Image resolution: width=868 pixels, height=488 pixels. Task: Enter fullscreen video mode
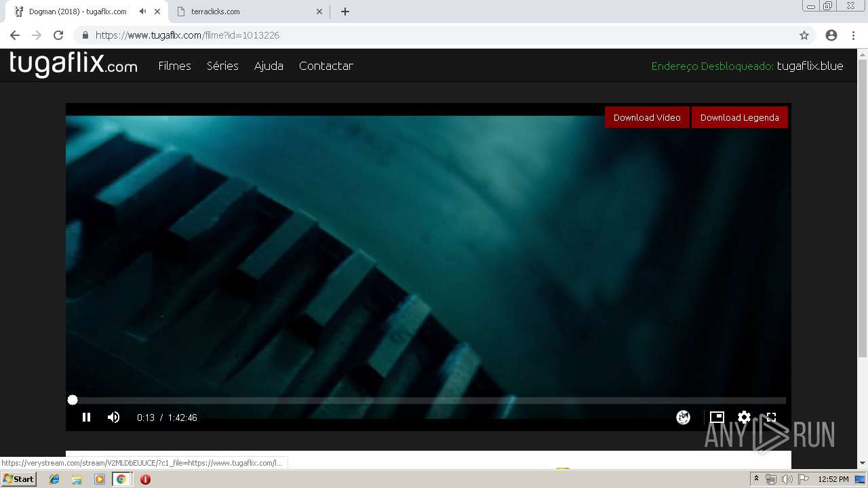[771, 418]
